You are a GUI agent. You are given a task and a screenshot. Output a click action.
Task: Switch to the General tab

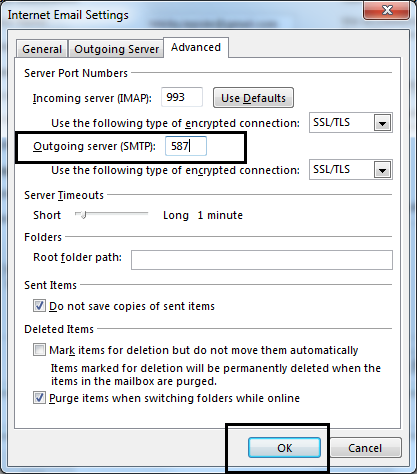(x=42, y=49)
